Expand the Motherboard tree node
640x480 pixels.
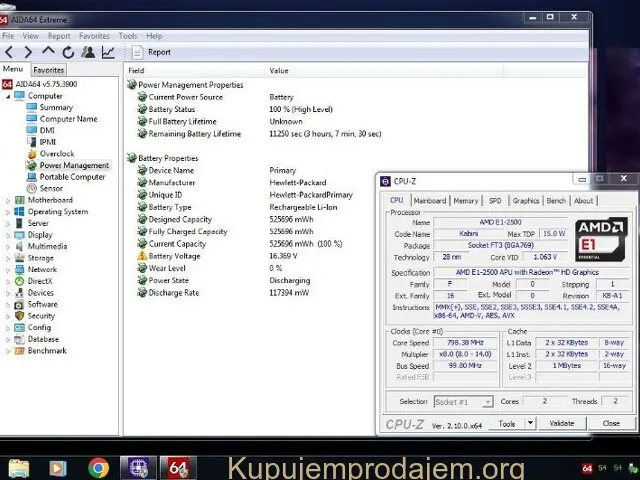[8, 200]
